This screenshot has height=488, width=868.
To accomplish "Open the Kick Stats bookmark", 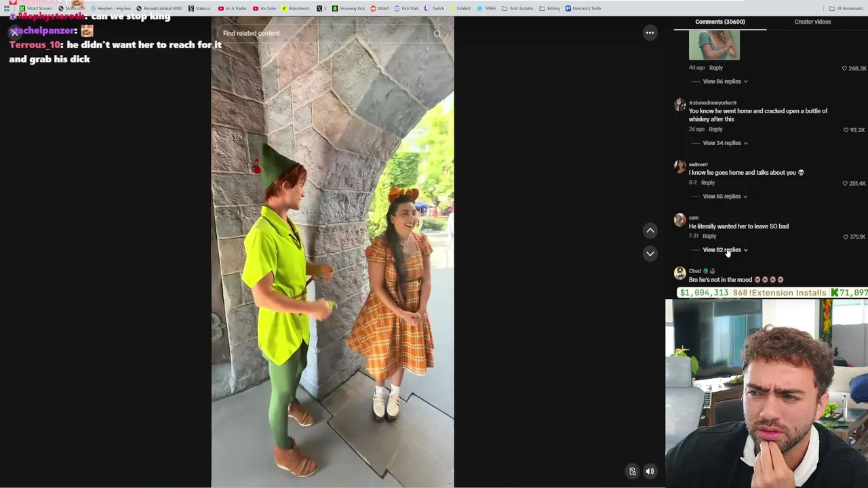I will pyautogui.click(x=406, y=8).
